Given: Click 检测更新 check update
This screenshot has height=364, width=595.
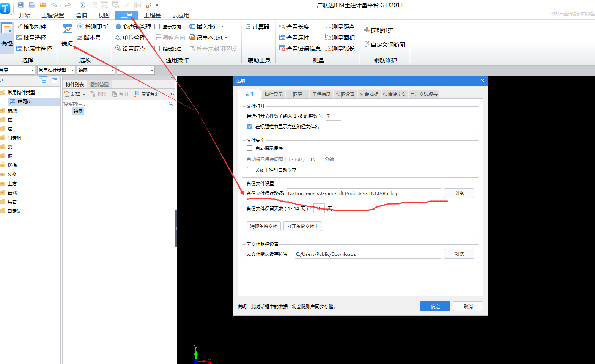Looking at the screenshot, I should [x=93, y=27].
